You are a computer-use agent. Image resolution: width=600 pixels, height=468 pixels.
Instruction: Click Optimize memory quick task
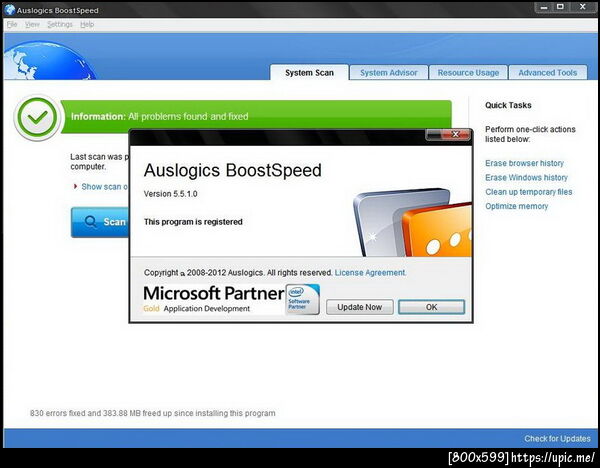(x=517, y=206)
